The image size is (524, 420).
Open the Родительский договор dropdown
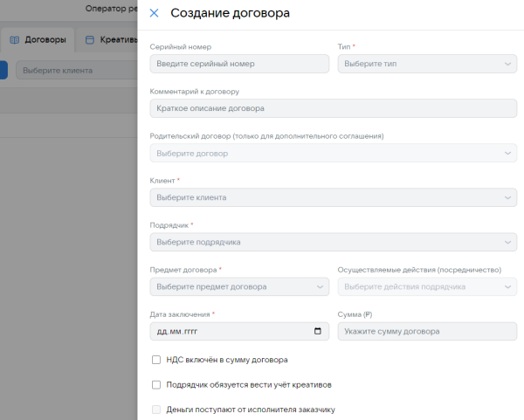coord(334,153)
